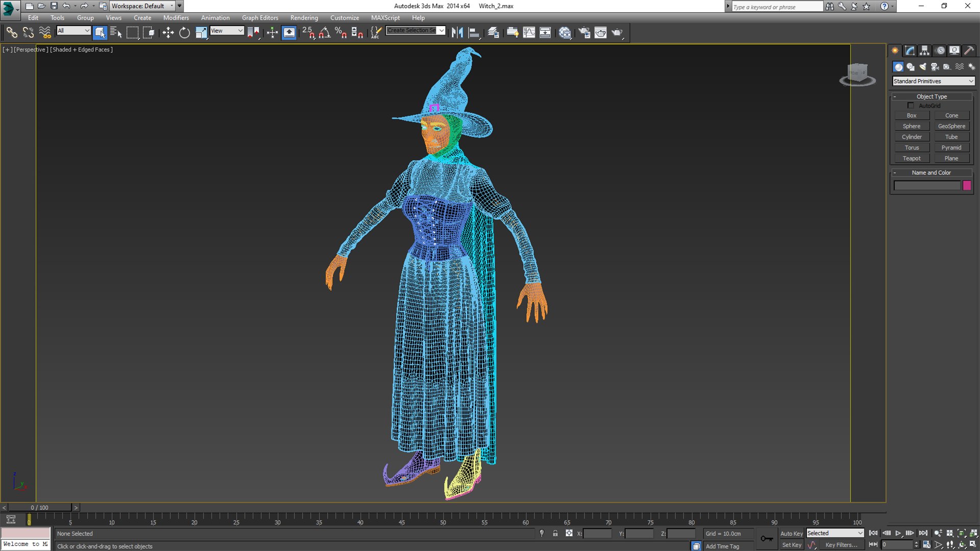
Task: Open reference coordinate system View dropdown
Action: [x=227, y=31]
